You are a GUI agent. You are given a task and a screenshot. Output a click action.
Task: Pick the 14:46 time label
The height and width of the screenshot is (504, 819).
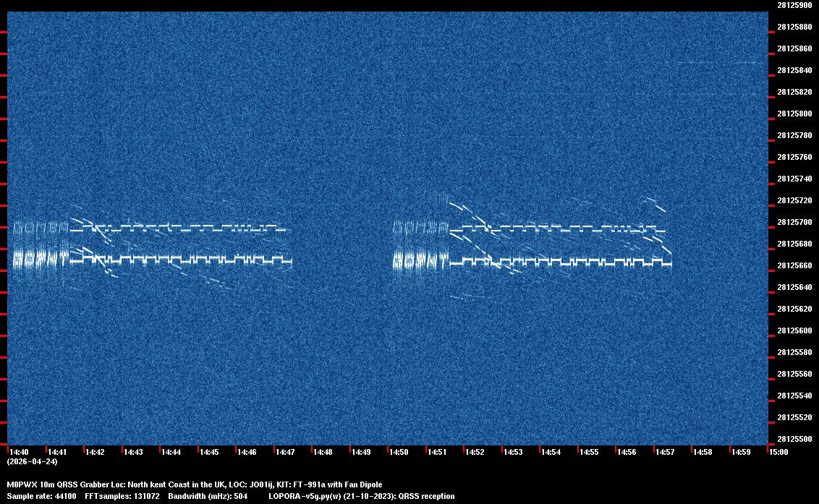tap(247, 452)
